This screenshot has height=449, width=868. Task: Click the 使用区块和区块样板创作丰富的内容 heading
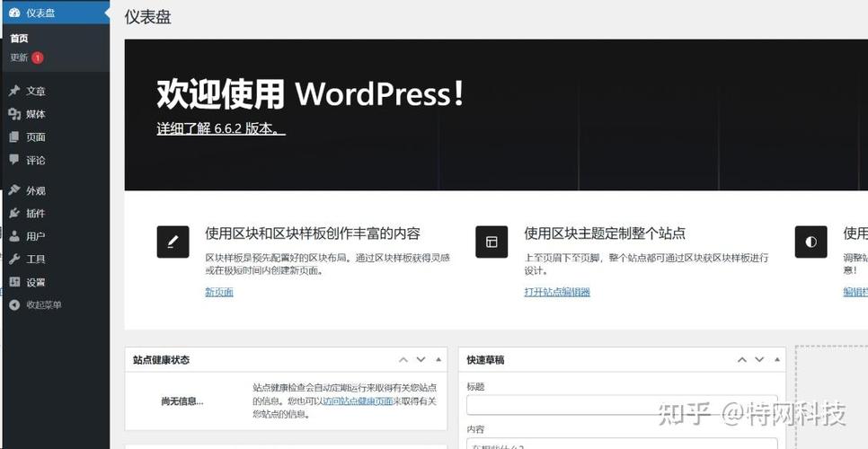[x=313, y=233]
